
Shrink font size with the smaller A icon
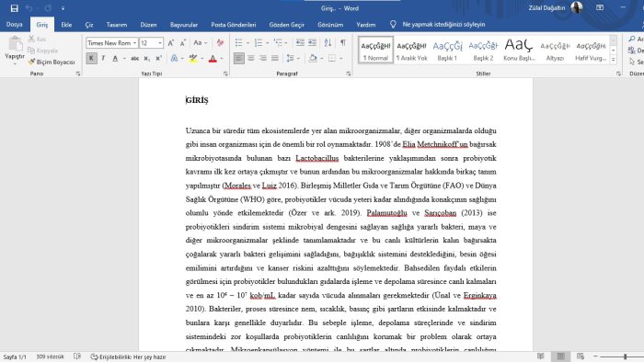tap(183, 43)
